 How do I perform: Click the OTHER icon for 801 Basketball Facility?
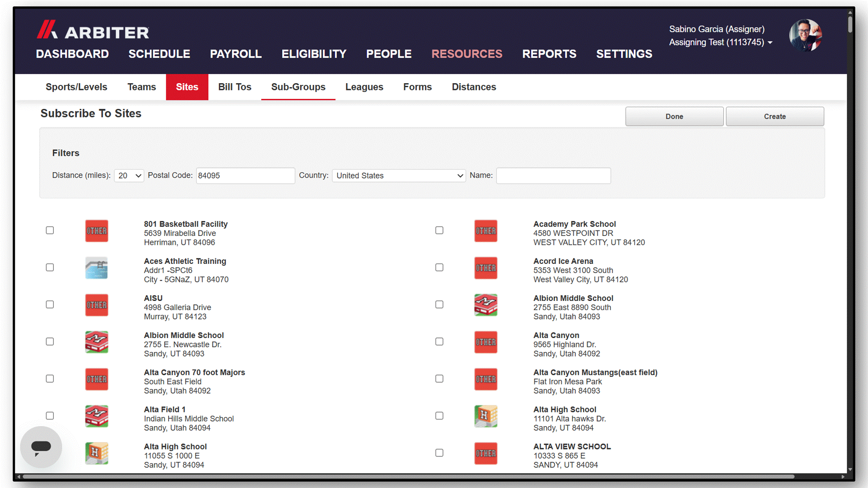[x=97, y=231]
